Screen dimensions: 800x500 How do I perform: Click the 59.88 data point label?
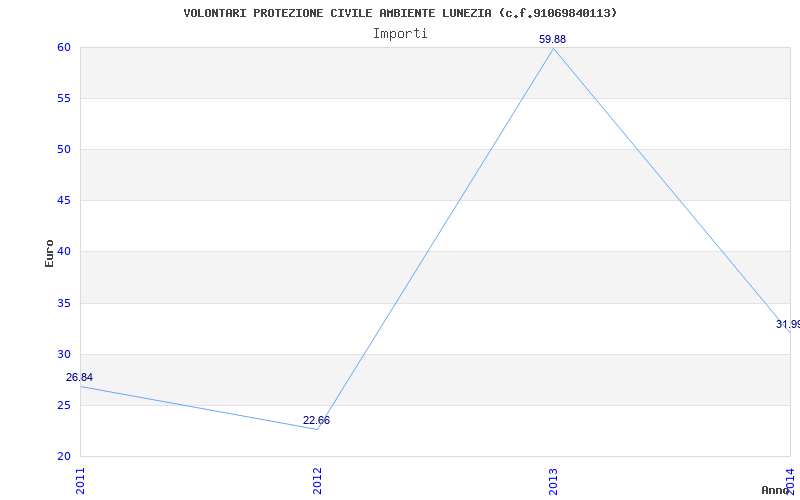(x=553, y=39)
